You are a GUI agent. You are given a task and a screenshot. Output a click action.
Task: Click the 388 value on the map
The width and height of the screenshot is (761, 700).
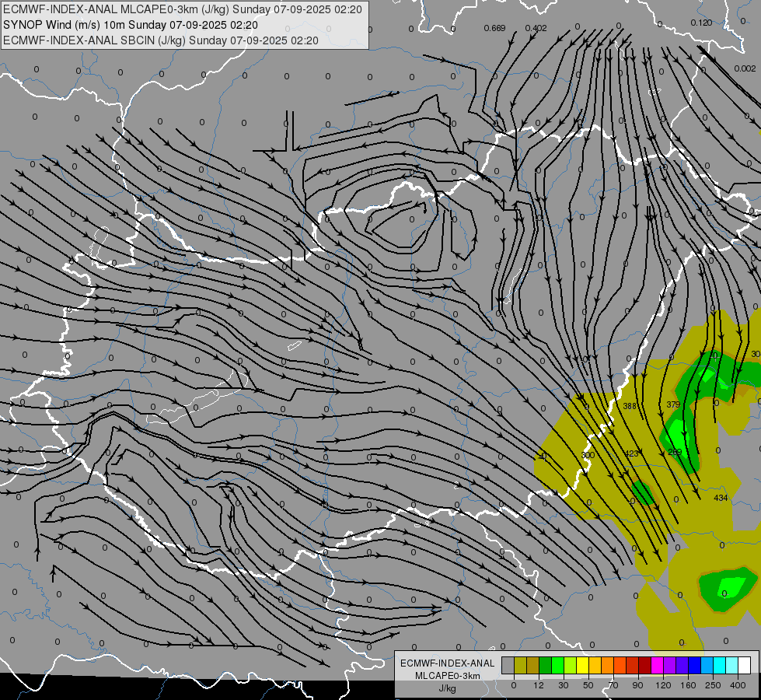(x=630, y=406)
